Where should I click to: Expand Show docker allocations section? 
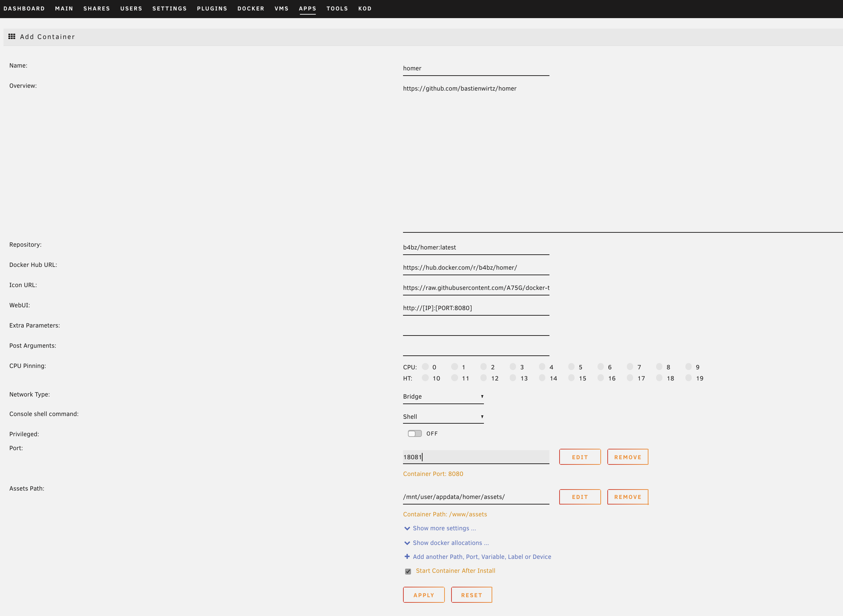[450, 543]
